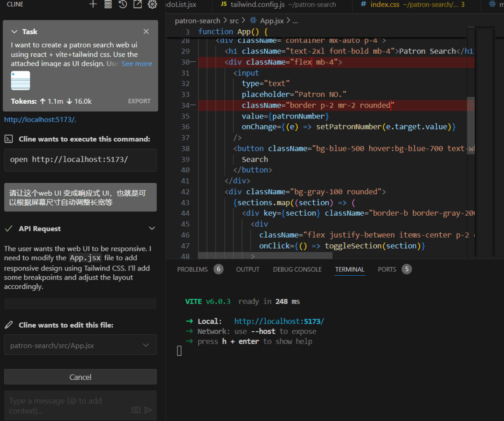This screenshot has height=421, width=504.
Task: Expand the API Request chevron
Action: (152, 228)
